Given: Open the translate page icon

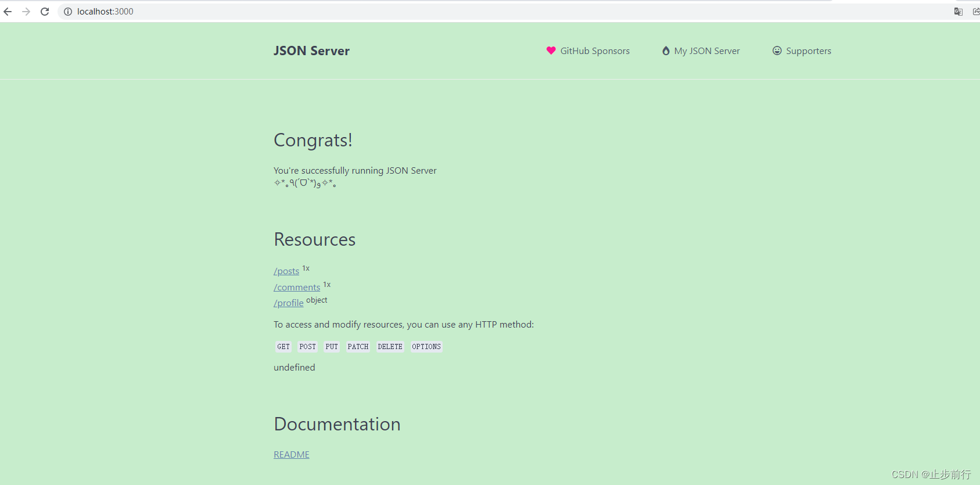Looking at the screenshot, I should 959,12.
